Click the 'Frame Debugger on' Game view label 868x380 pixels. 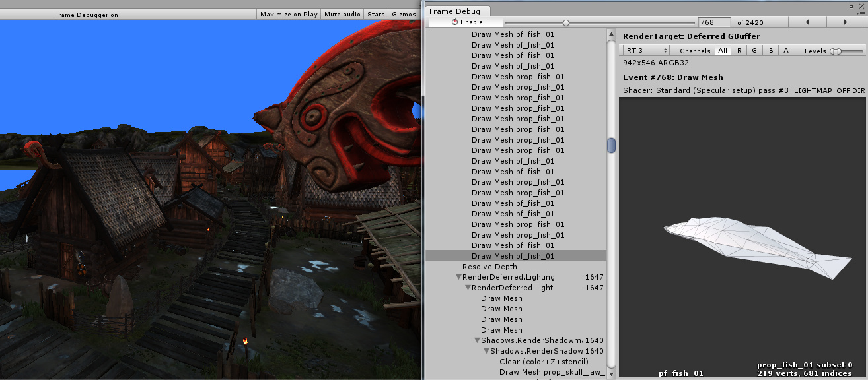coord(86,15)
